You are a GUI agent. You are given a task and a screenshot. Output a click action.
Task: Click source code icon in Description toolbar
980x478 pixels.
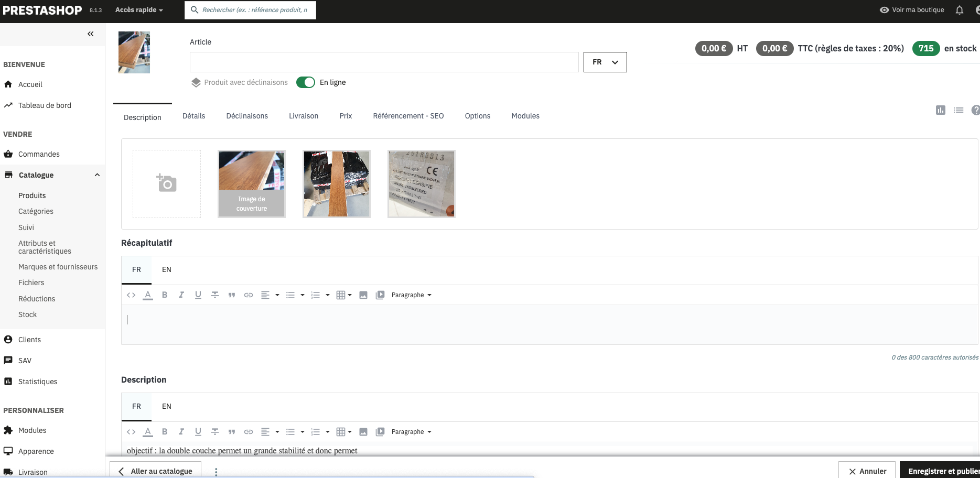tap(131, 432)
